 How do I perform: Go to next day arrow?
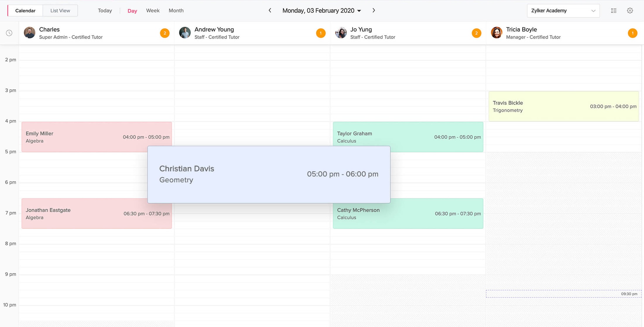coord(374,11)
